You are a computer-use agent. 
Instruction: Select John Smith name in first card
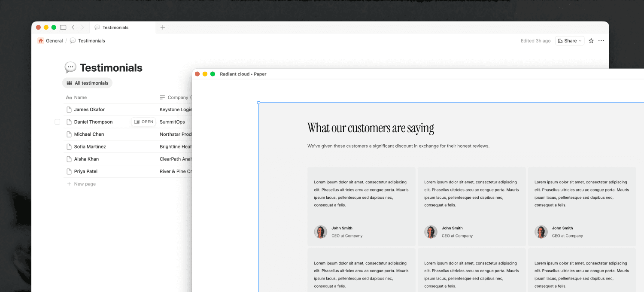342,228
